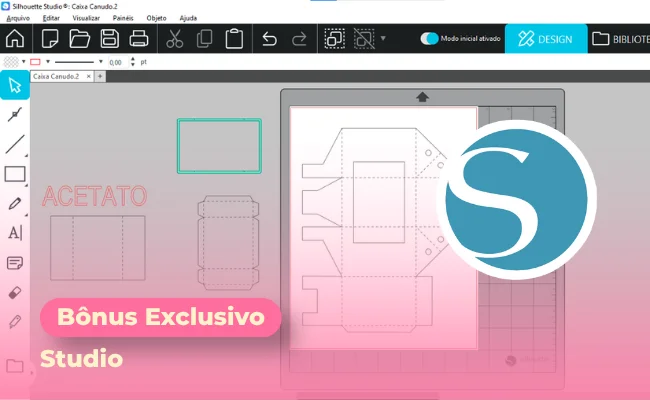
Task: Select the Freehand pencil tool
Action: [x=15, y=204]
